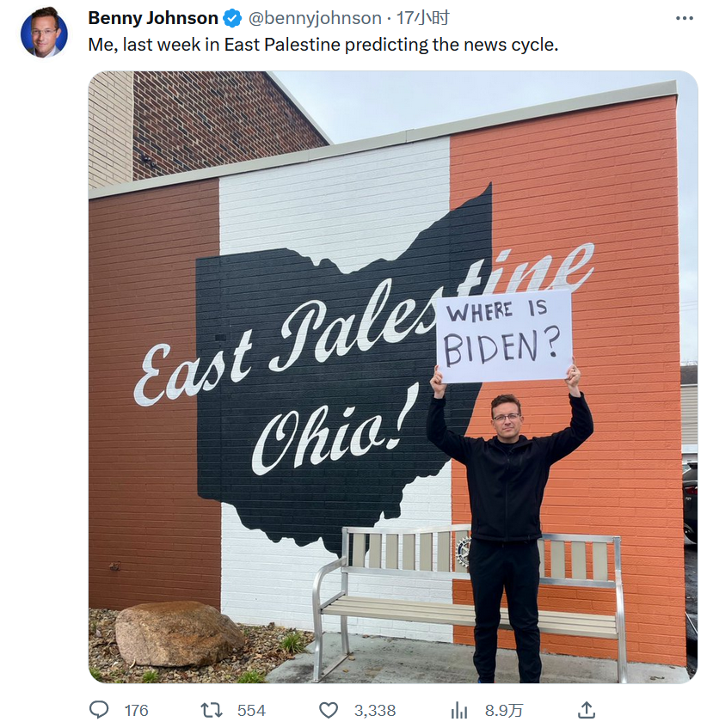The image size is (713, 728).
Task: Click the bench in the photo
Action: (x=468, y=603)
